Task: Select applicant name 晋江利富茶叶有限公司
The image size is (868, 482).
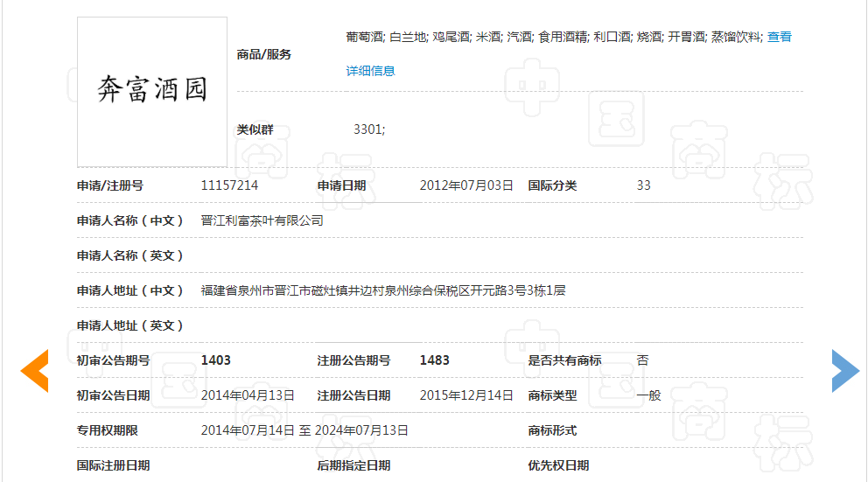Action: 262,220
